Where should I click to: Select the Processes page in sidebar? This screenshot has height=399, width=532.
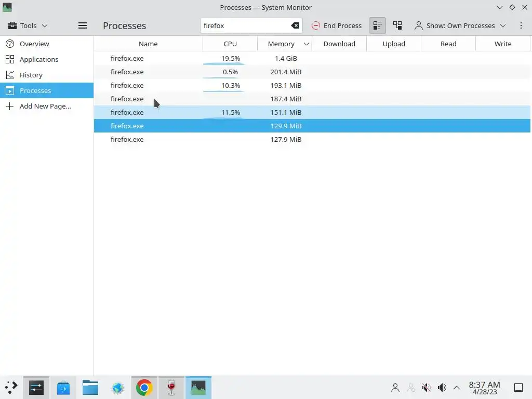[47, 90]
